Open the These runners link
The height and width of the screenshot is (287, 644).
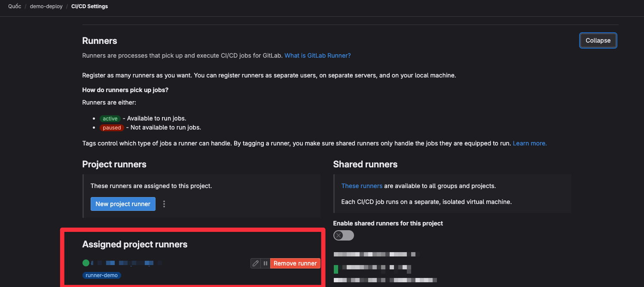pos(361,186)
